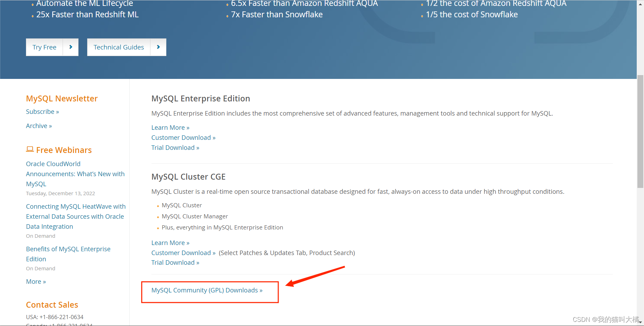Click Trial Download under MySQL Cluster CGE
This screenshot has width=644, height=326.
175,262
